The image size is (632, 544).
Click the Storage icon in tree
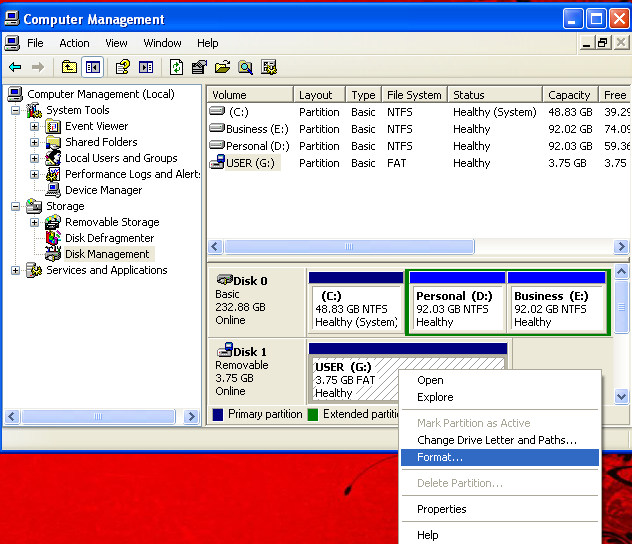[34, 206]
